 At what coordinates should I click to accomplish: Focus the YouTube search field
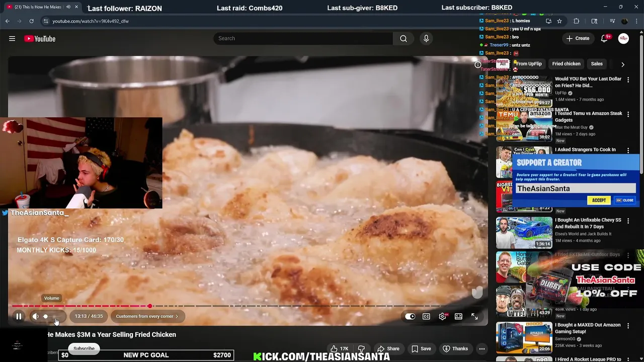(x=303, y=38)
